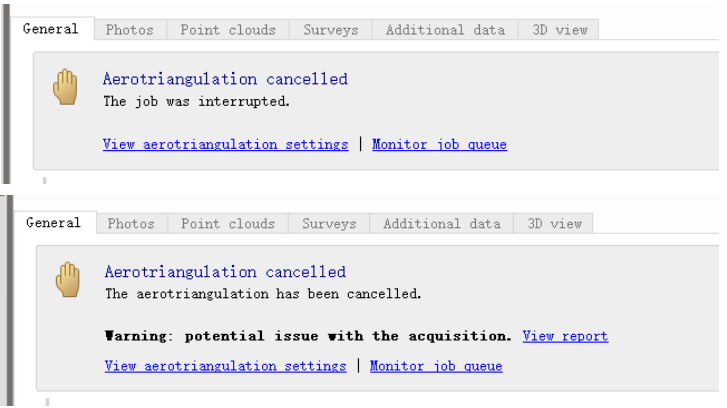
Task: Select the General tab in the lower panel
Action: (x=53, y=223)
